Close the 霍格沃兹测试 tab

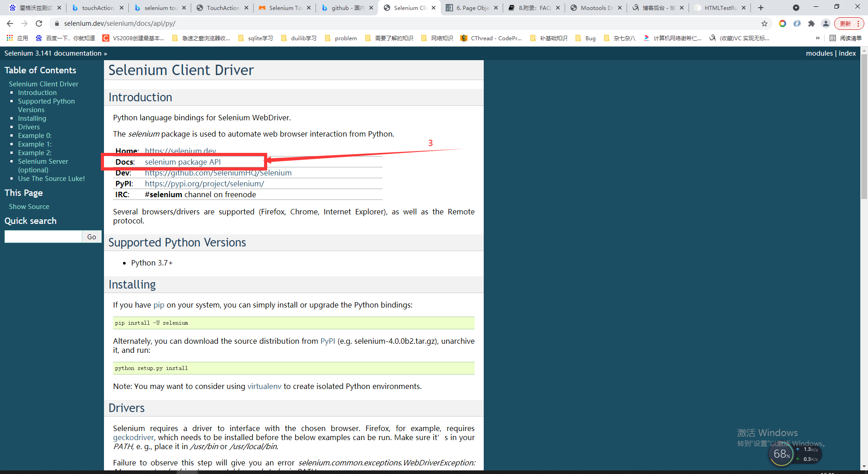(59, 8)
